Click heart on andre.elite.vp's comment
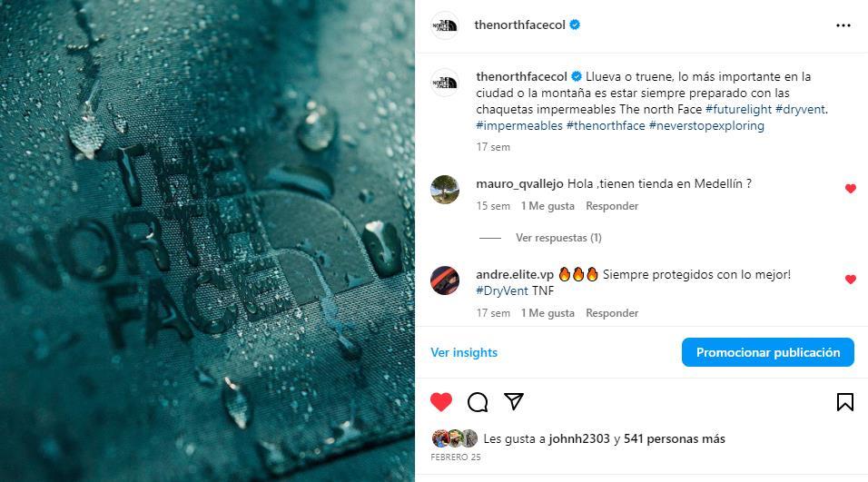Image resolution: width=868 pixels, height=482 pixels. click(851, 280)
